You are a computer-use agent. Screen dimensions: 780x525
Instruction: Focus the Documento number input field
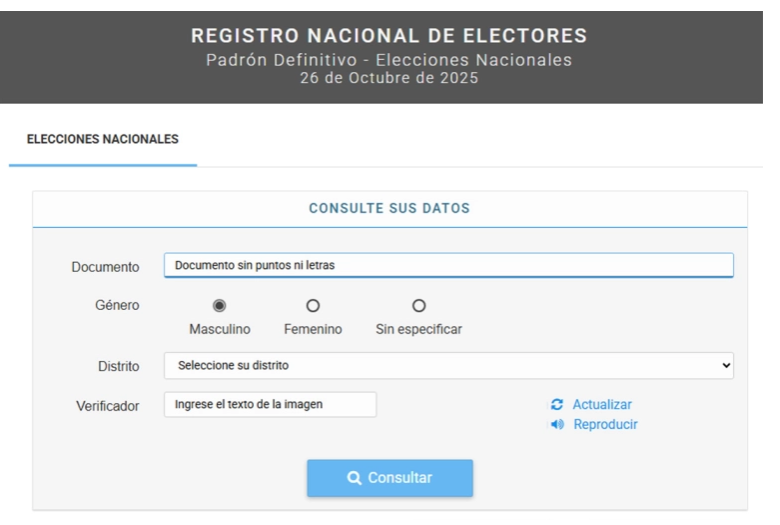click(448, 265)
